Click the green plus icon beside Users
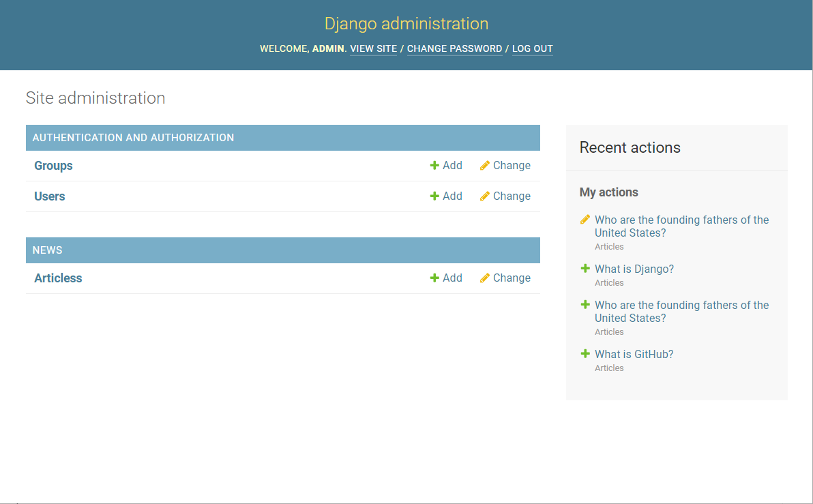The image size is (813, 504). pyautogui.click(x=434, y=196)
